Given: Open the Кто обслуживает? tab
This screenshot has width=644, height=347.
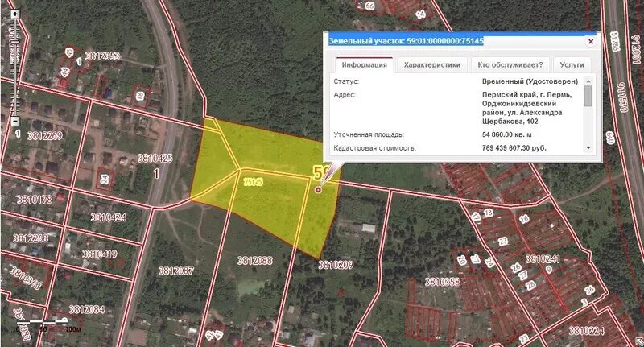Looking at the screenshot, I should click(510, 65).
